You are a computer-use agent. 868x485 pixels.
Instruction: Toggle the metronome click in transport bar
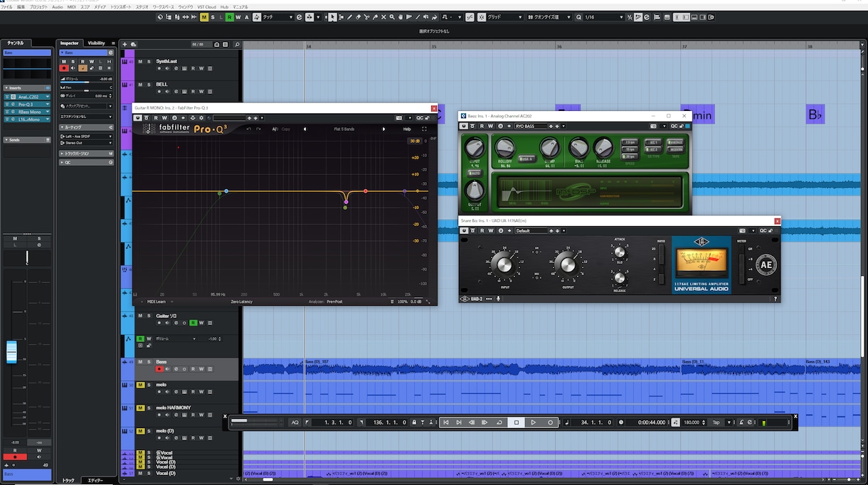point(741,422)
